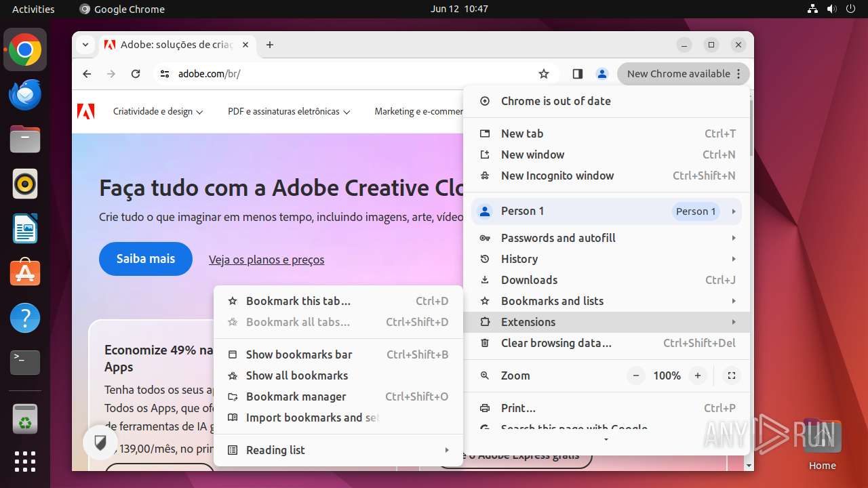Screen dimensions: 868x488
Task: Expand Passwords and autofill submenu
Action: (607, 238)
